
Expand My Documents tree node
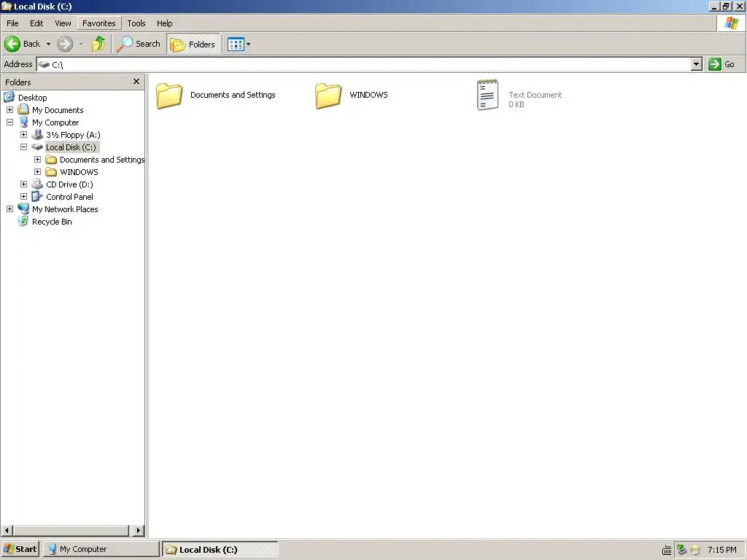tap(9, 110)
